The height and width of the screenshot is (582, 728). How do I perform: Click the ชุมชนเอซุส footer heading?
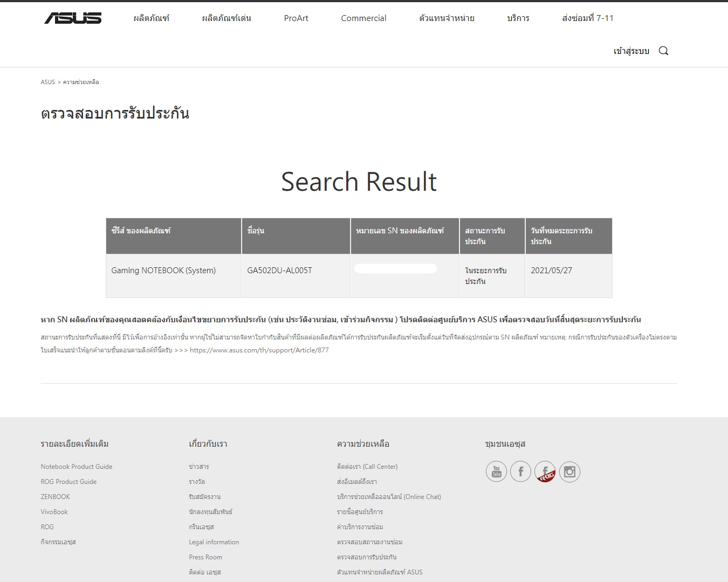505,444
